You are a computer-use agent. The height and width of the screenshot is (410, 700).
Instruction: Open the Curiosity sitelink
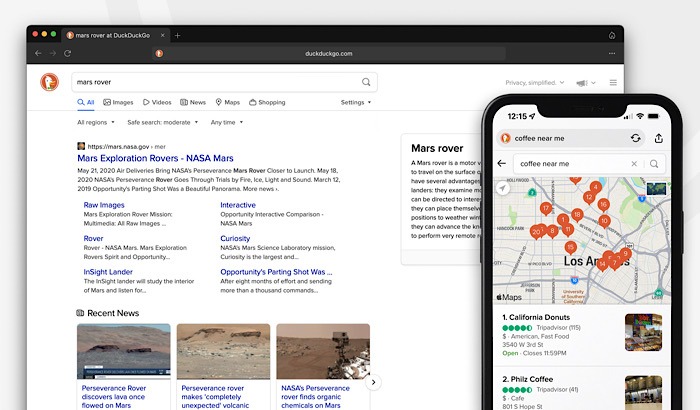click(235, 238)
